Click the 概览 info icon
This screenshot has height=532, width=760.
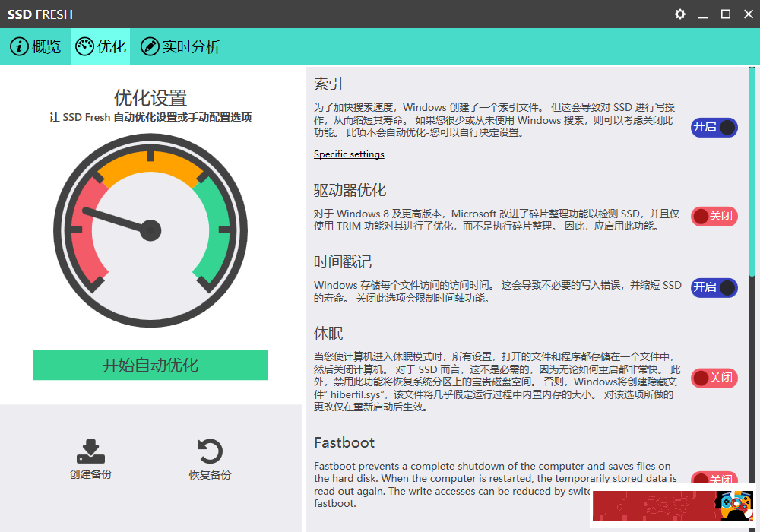coord(19,46)
